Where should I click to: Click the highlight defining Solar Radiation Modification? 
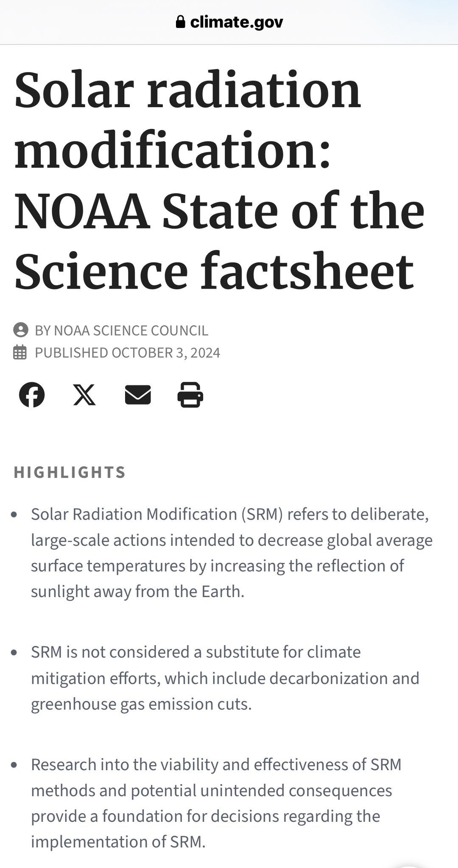point(231,553)
